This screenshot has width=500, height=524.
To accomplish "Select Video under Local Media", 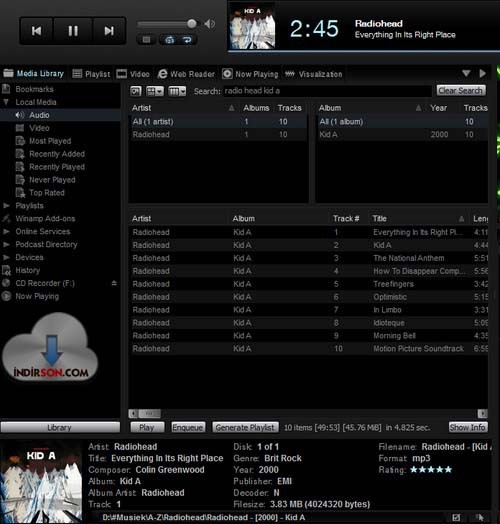I will point(39,128).
